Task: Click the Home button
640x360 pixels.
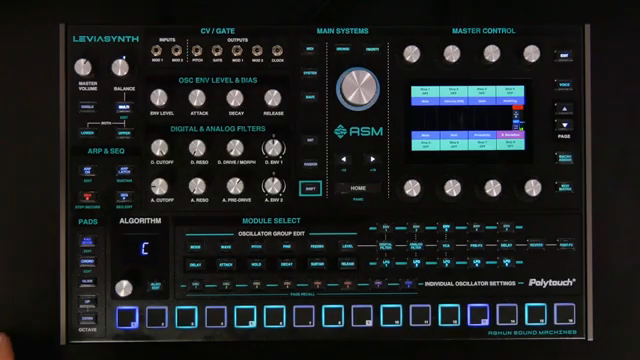Action: 358,188
